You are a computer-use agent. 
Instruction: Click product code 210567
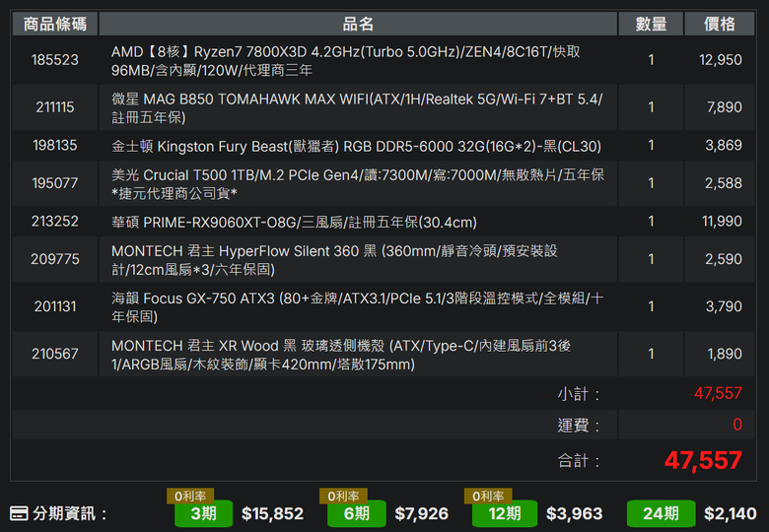55,354
